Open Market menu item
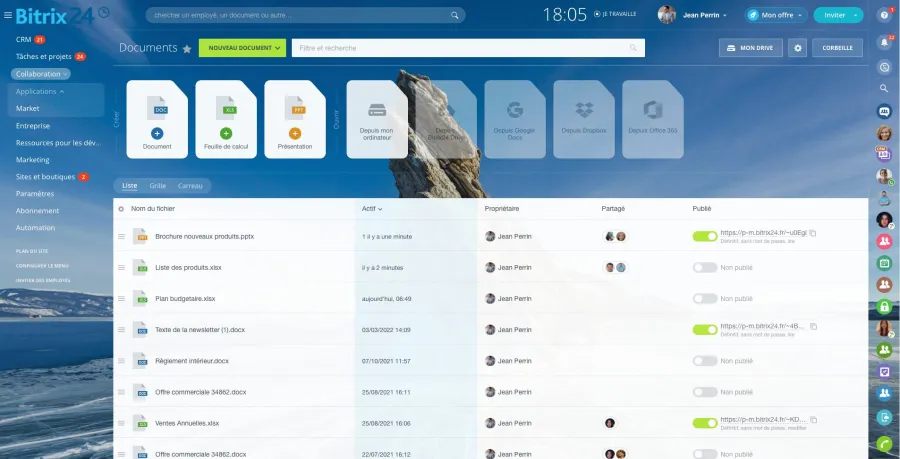The height and width of the screenshot is (459, 900). coord(28,108)
